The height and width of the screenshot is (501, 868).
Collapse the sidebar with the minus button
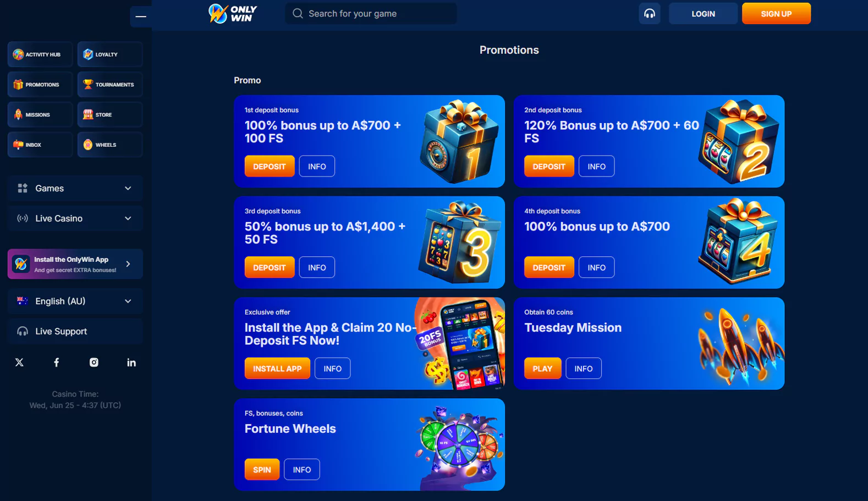tap(141, 16)
